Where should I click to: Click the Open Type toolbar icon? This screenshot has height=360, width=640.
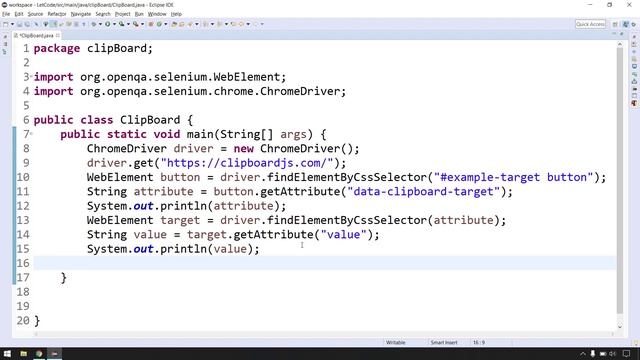pos(174,24)
